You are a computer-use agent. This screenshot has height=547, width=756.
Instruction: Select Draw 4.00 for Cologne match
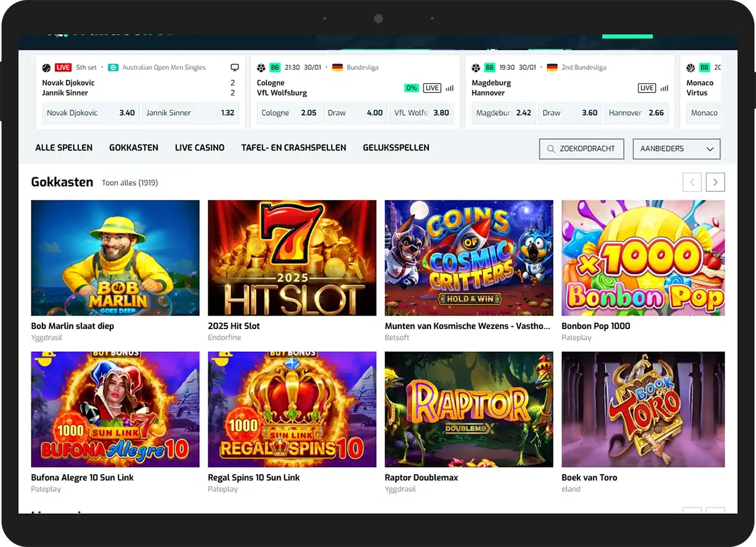[x=355, y=113]
